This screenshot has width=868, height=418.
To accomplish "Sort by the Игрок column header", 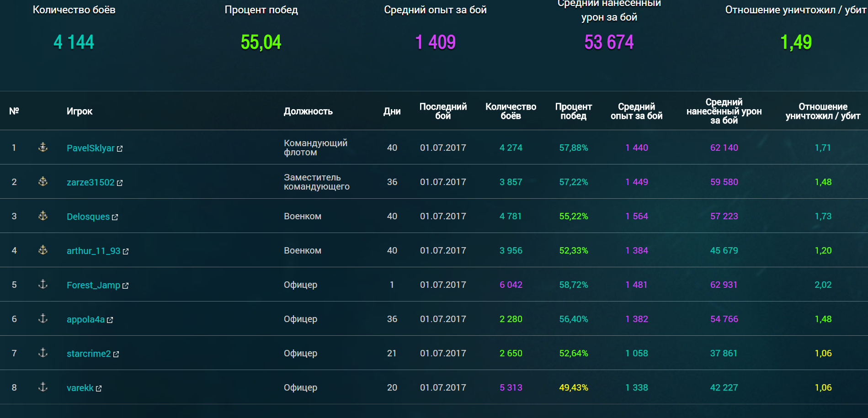I will 80,111.
